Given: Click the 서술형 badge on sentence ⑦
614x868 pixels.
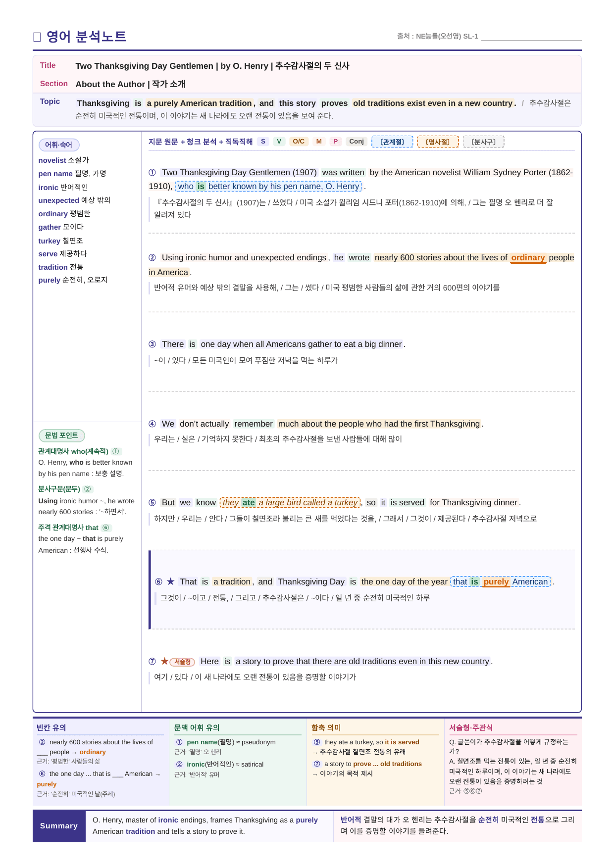Looking at the screenshot, I should coord(182,662).
